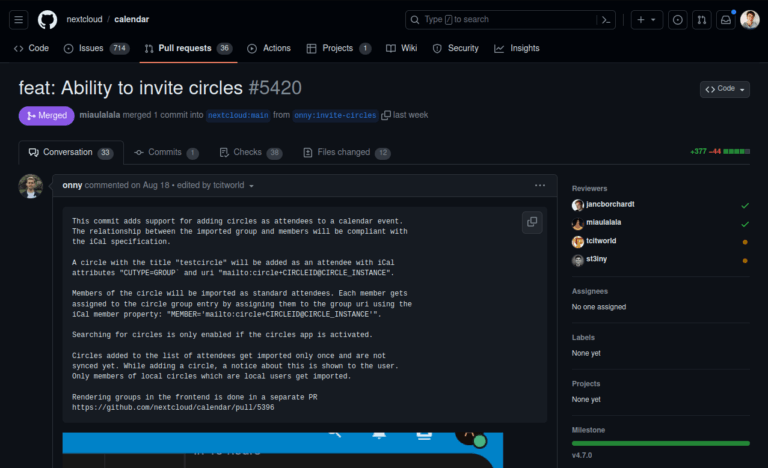Open reviewer st3iny's profile
Image resolution: width=768 pixels, height=468 pixels.
pyautogui.click(x=597, y=259)
